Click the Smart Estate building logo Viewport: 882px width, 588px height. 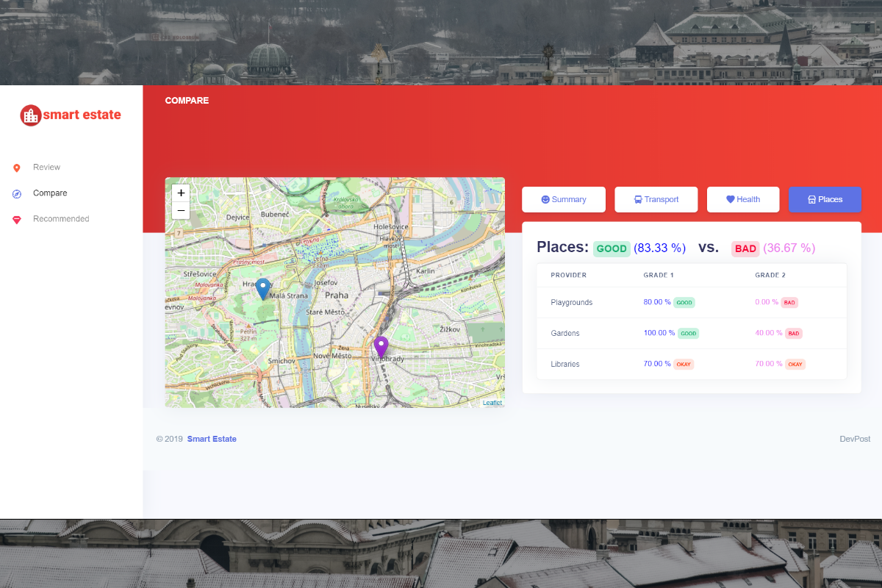point(30,115)
